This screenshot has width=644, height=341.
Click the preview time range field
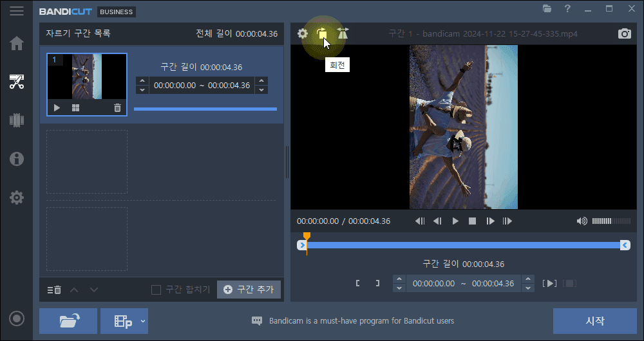coord(463,284)
